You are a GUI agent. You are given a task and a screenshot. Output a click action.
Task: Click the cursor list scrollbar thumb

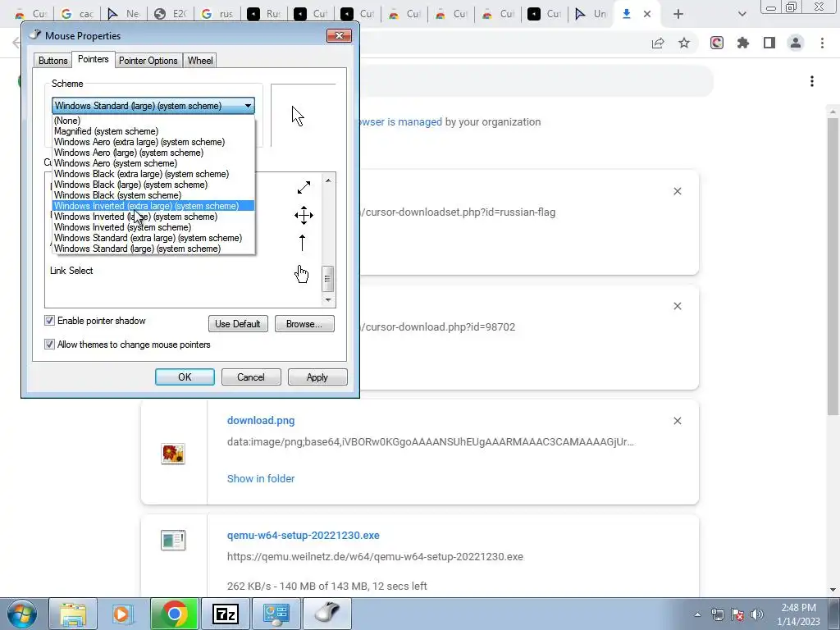(x=328, y=279)
